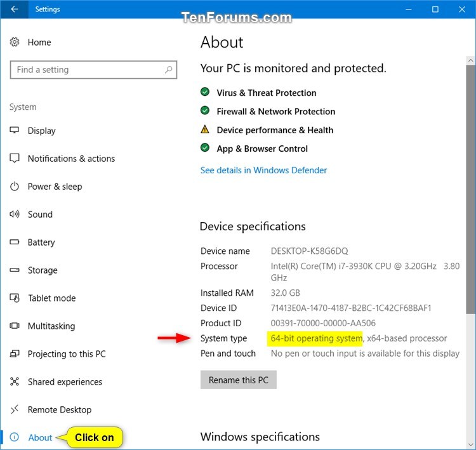
Task: Click the Tablet mode icon
Action: (x=14, y=298)
